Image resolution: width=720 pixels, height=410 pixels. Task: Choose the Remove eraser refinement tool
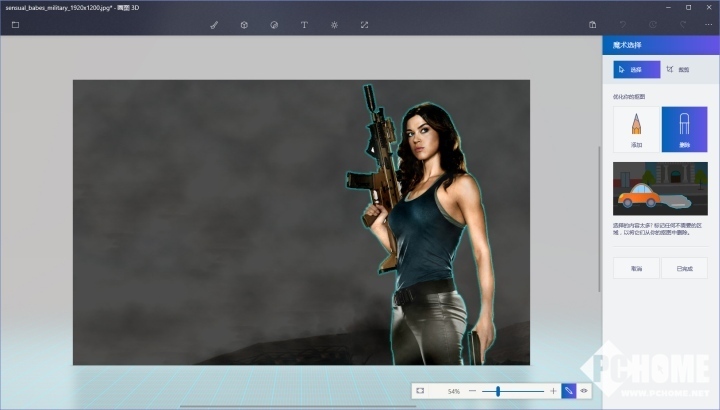685,129
